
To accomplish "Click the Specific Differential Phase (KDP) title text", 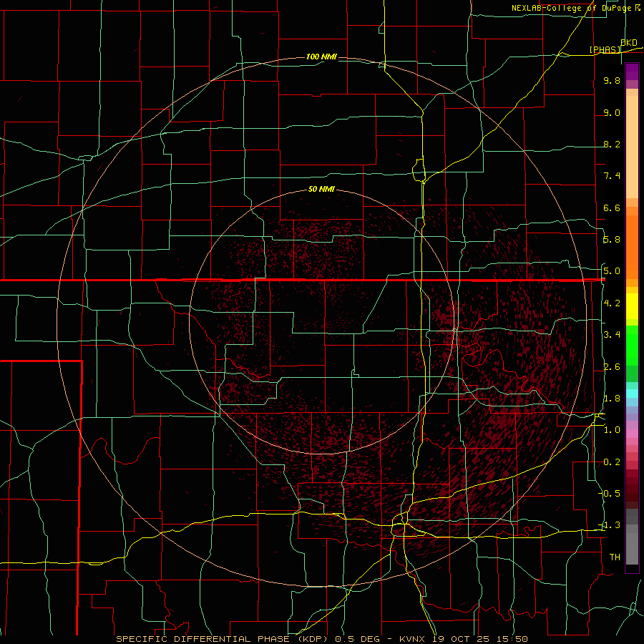I will click(223, 639).
